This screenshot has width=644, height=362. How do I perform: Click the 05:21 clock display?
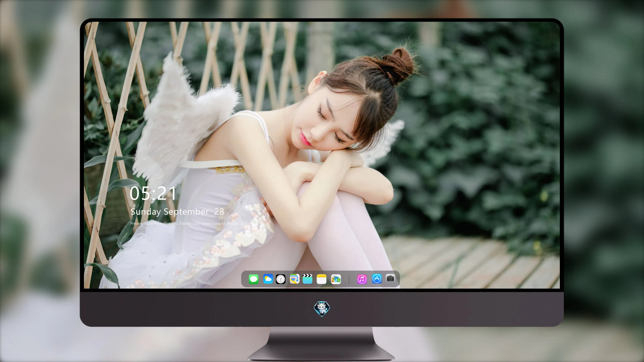coord(153,193)
